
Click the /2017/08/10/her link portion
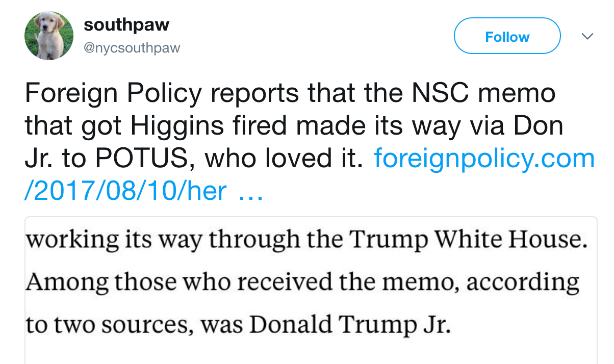[x=125, y=191]
